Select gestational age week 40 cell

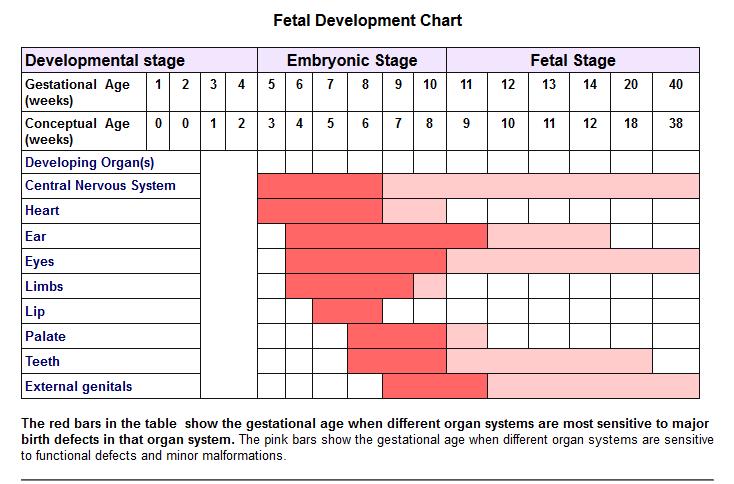[676, 85]
